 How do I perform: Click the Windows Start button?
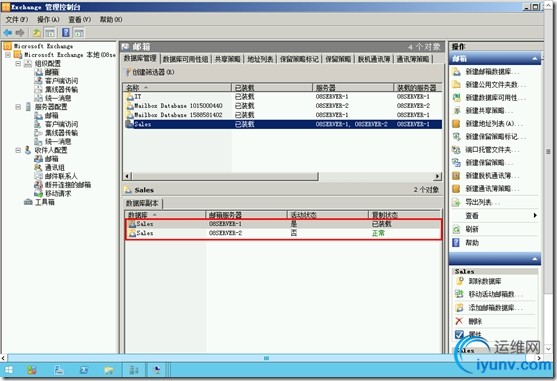point(9,370)
